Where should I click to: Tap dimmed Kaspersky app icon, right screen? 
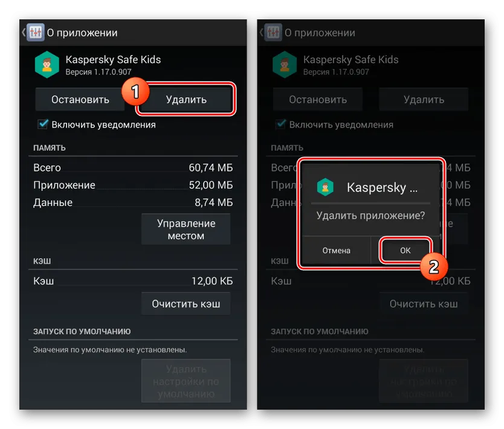(x=285, y=65)
